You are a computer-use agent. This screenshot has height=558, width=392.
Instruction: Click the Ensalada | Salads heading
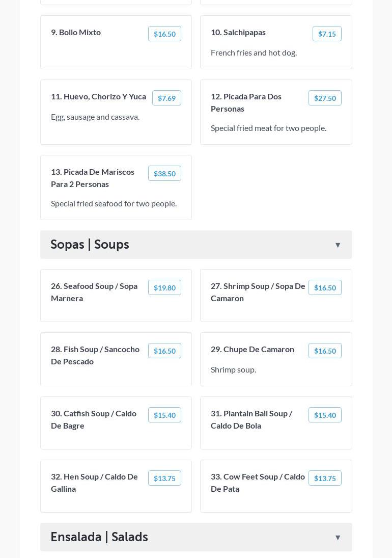99,537
